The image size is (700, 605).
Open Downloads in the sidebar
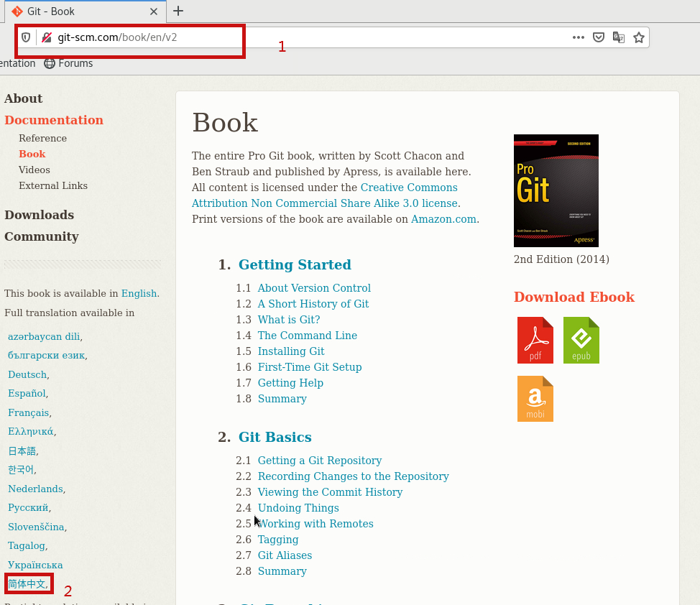40,216
